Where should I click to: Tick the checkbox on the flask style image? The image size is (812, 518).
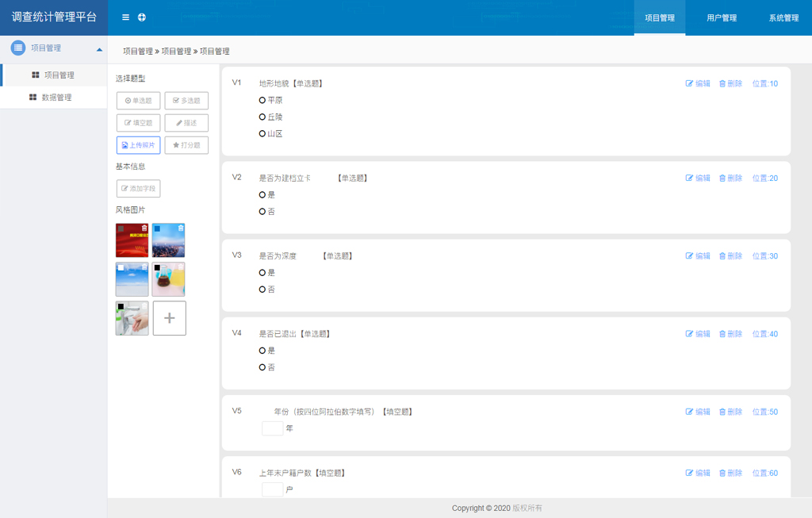click(x=157, y=268)
